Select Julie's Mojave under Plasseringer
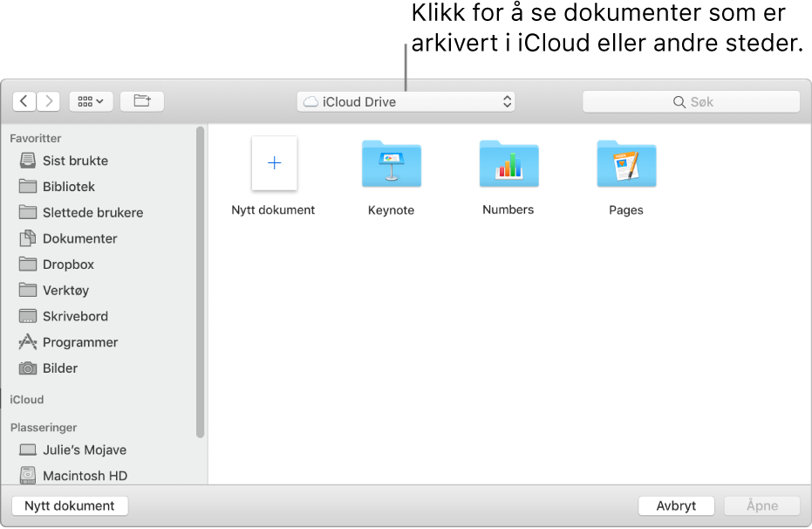 pos(85,450)
